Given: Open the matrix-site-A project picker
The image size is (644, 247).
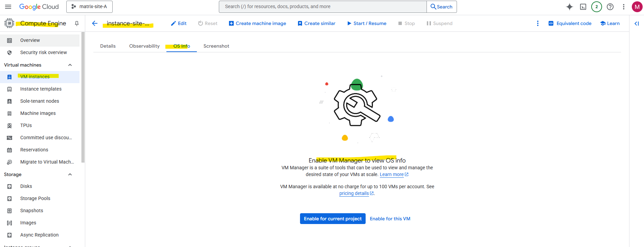Looking at the screenshot, I should 89,7.
